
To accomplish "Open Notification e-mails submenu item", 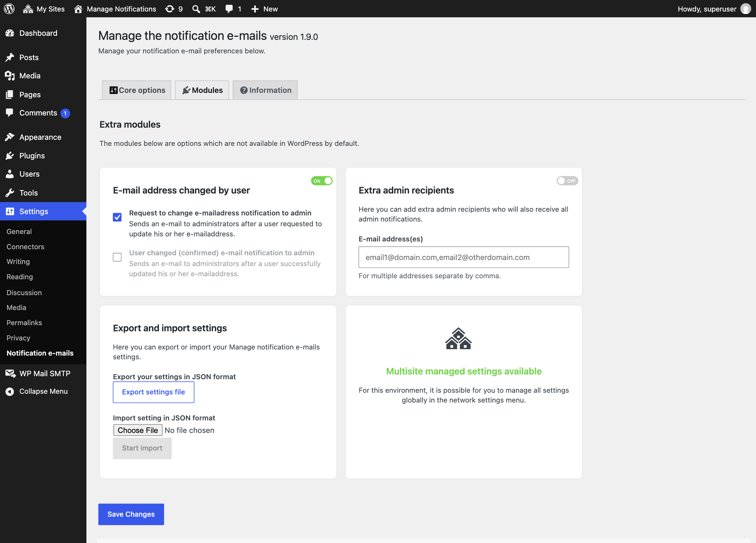I will click(40, 353).
